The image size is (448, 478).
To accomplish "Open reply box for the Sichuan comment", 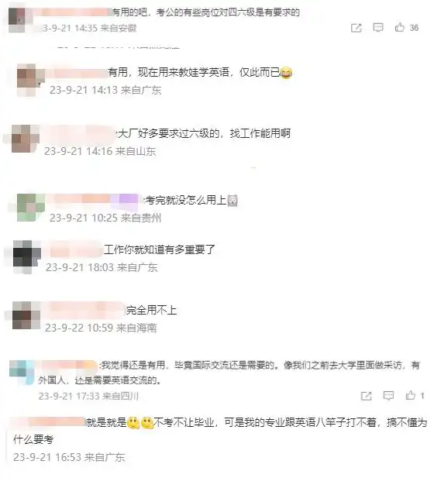I will coord(388,396).
